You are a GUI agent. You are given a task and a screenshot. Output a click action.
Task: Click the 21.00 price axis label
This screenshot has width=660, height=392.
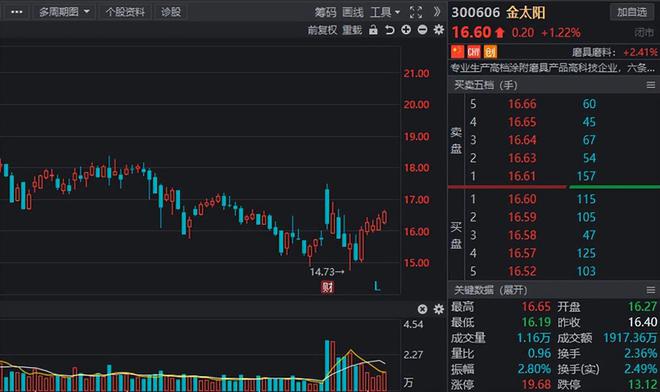[x=416, y=74]
